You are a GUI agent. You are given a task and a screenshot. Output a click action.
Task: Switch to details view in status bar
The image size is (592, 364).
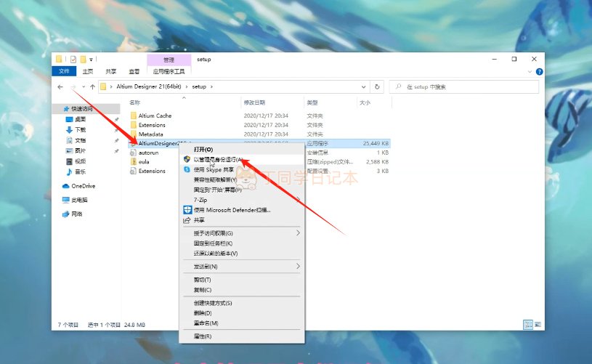[528, 325]
